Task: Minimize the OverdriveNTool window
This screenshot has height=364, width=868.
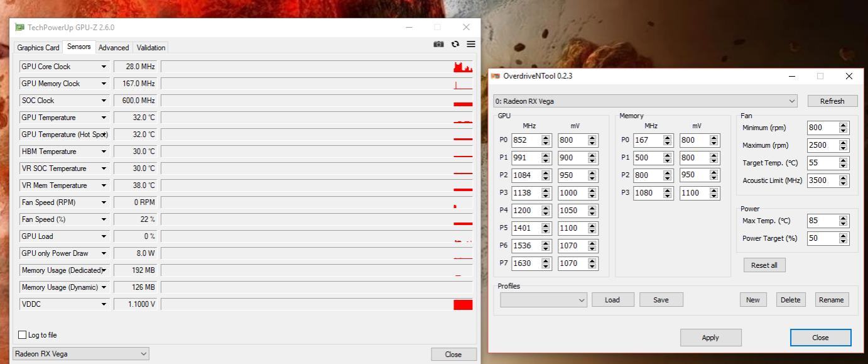Action: pyautogui.click(x=792, y=76)
